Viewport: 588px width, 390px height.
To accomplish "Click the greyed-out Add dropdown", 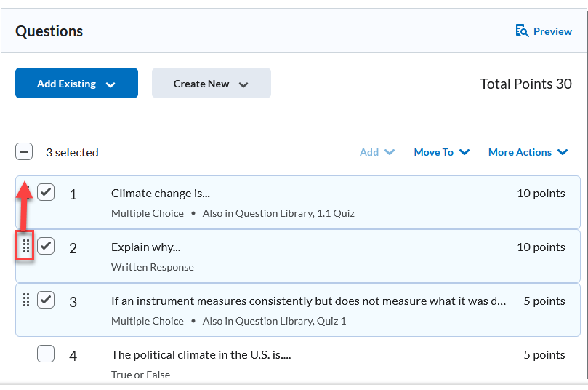I will pyautogui.click(x=376, y=152).
